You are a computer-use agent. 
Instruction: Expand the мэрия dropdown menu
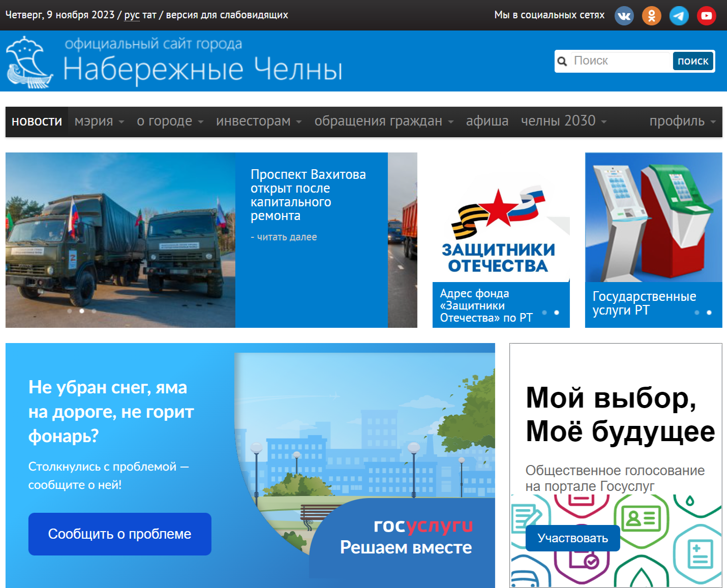(99, 121)
